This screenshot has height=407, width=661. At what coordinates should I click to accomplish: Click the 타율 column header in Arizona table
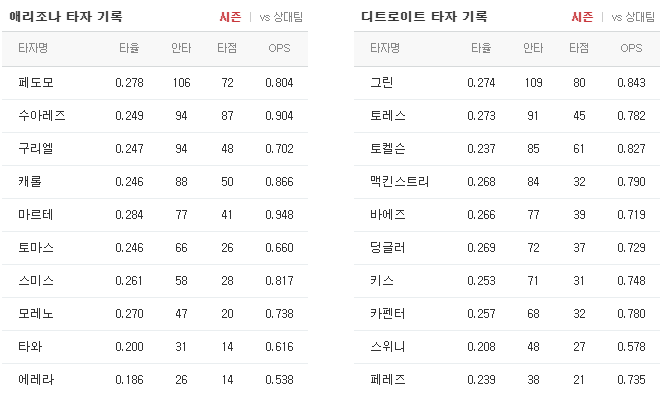click(129, 48)
